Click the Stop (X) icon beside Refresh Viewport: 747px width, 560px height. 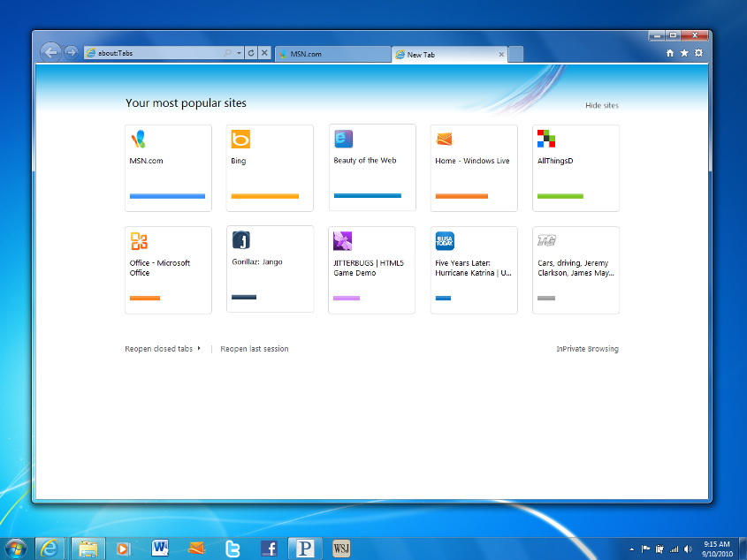(264, 53)
